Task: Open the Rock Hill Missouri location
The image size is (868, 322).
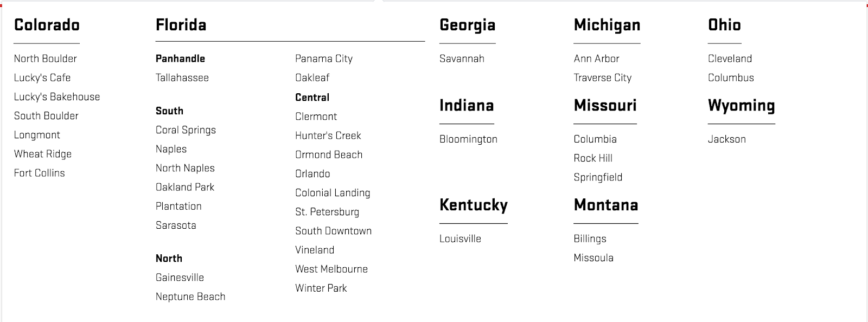Action: pos(593,158)
